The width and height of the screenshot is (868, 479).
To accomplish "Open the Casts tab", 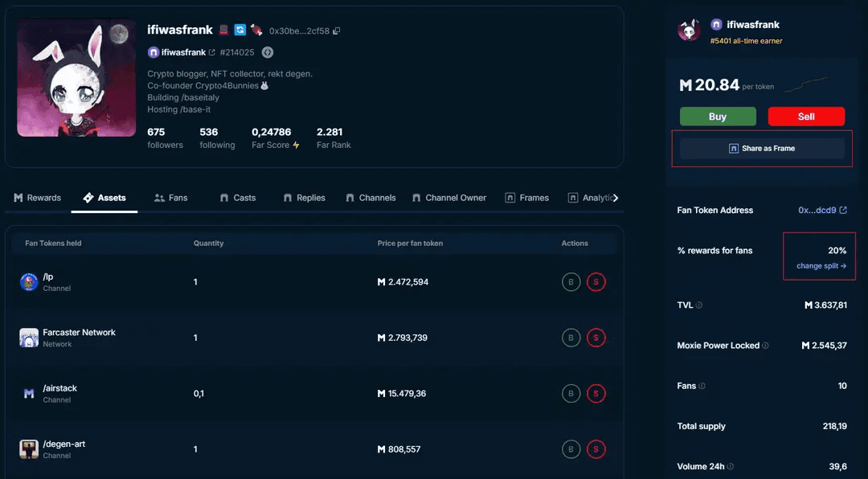I will click(238, 198).
